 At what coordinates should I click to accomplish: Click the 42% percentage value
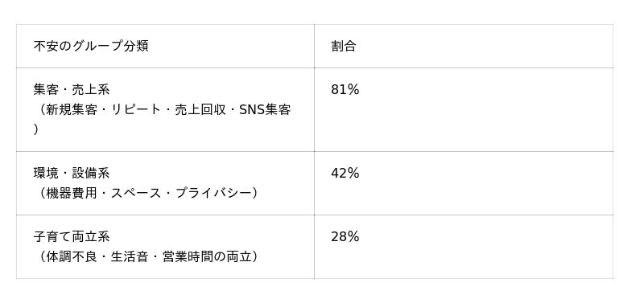pos(345,174)
